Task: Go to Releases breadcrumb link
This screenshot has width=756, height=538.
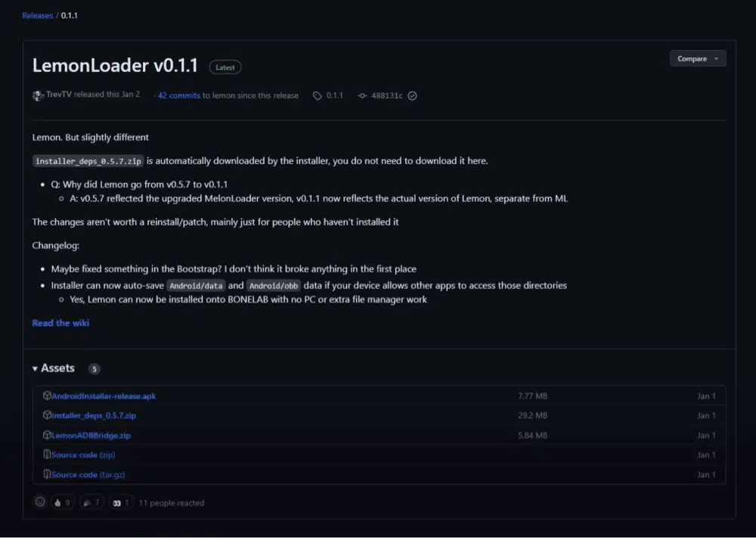Action: 38,15
